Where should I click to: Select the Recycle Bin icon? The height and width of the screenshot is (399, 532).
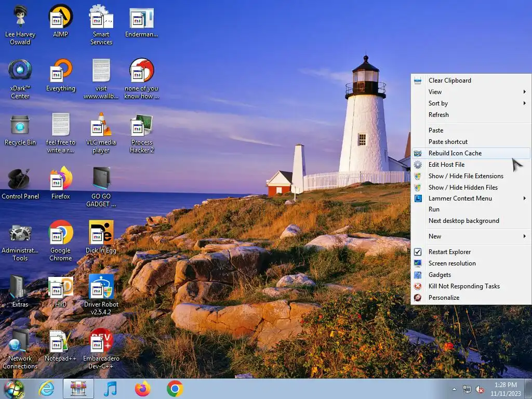click(20, 129)
